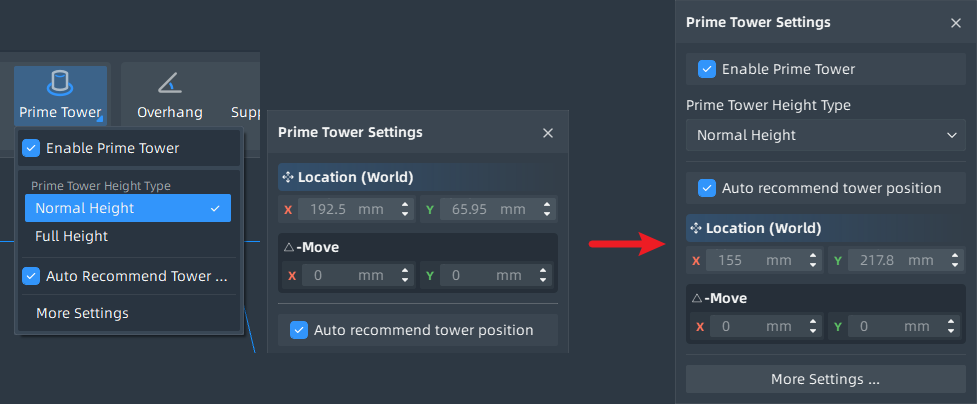Toggle Enable Prime Tower in the dropdown menu
Screen dimensions: 977x404
click(31, 148)
